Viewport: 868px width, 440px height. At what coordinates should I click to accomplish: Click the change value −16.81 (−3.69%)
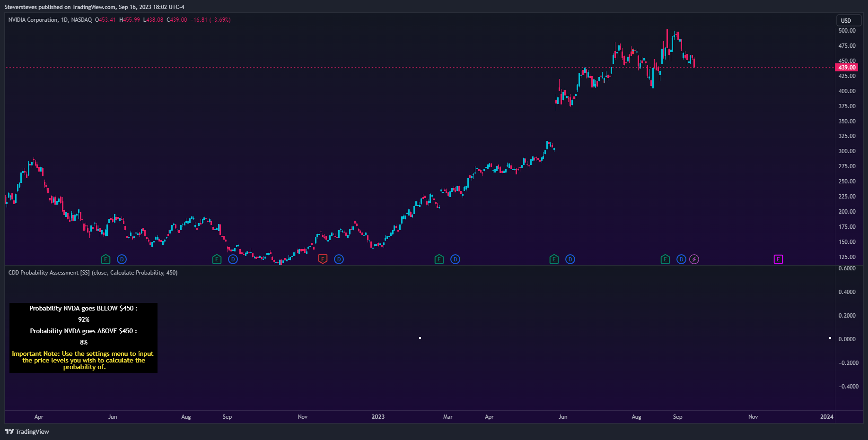coord(210,20)
